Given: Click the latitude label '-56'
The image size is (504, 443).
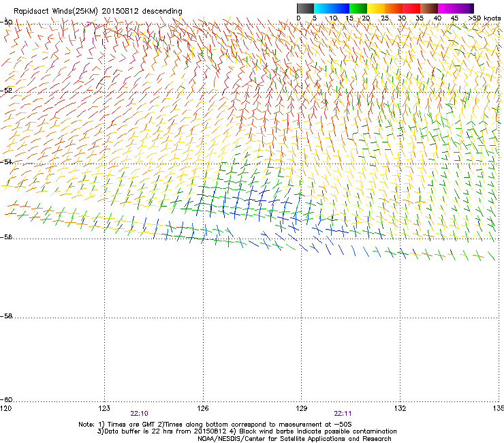Looking at the screenshot, I should [x=6, y=236].
